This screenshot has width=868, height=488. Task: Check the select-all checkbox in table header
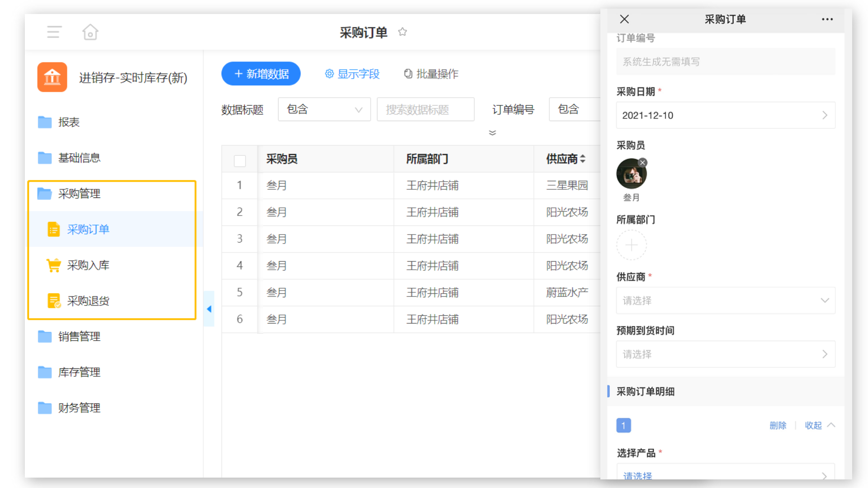click(240, 161)
